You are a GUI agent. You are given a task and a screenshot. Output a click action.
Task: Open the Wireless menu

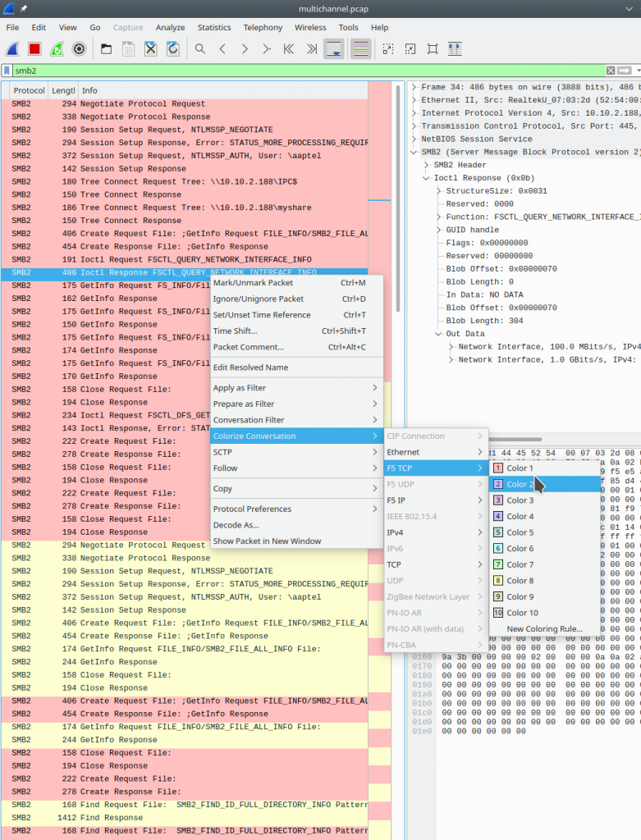click(310, 27)
